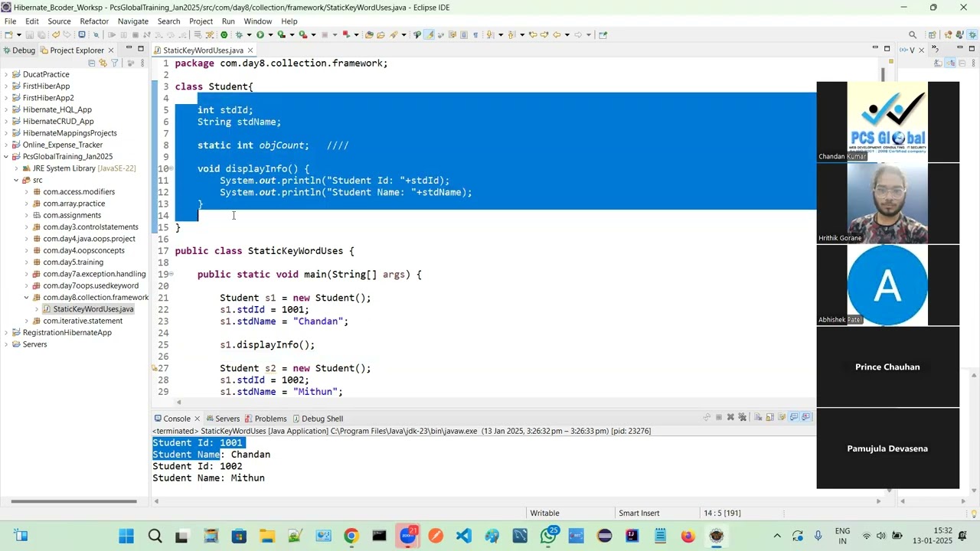Select com.assignments package
This screenshot has width=980, height=551.
(72, 216)
